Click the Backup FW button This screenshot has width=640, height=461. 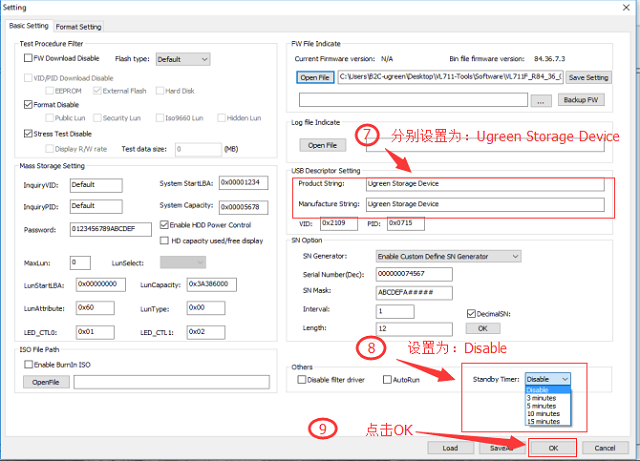[581, 100]
